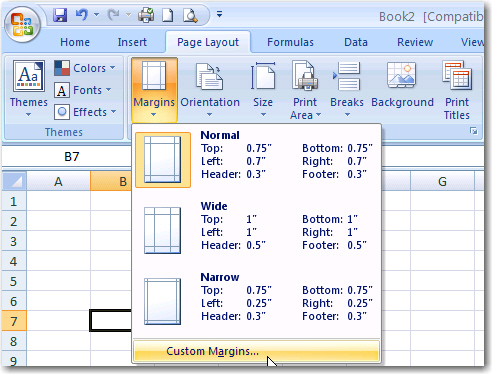The image size is (492, 374).
Task: Open the theme Fonts dropdown
Action: (83, 90)
